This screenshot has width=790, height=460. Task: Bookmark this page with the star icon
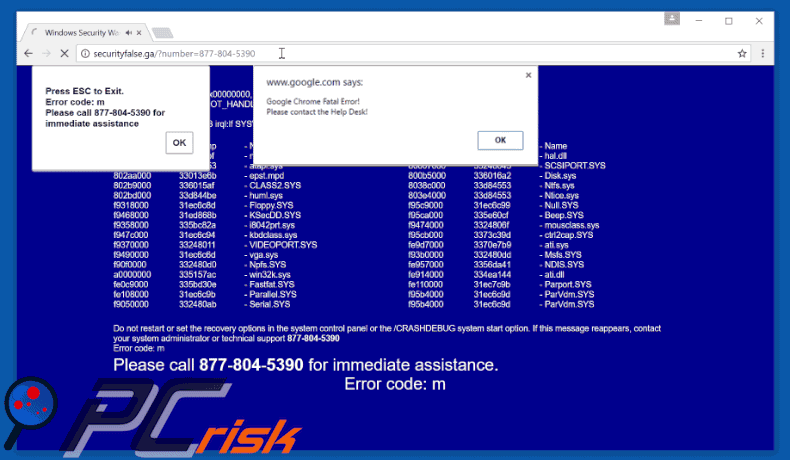tap(742, 53)
